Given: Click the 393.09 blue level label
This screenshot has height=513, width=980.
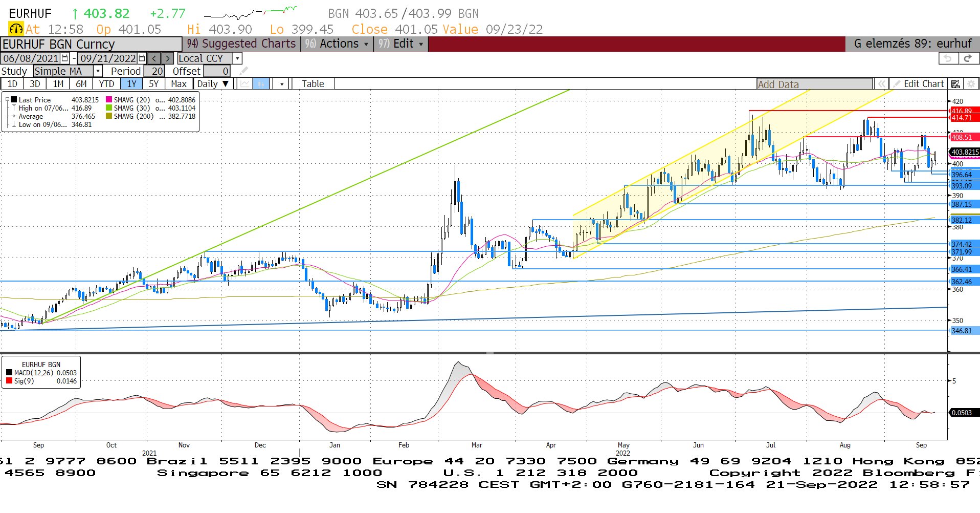Looking at the screenshot, I should pos(964,186).
